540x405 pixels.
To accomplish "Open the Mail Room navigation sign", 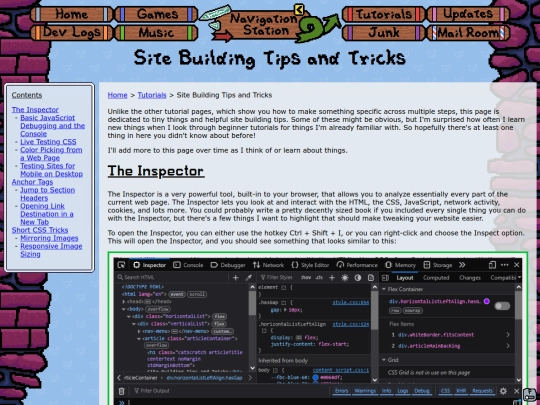I will click(x=468, y=33).
